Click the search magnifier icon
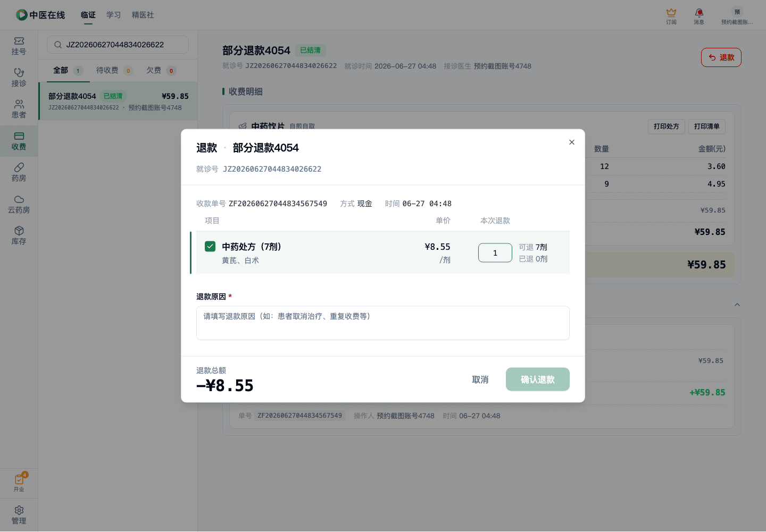 [58, 45]
